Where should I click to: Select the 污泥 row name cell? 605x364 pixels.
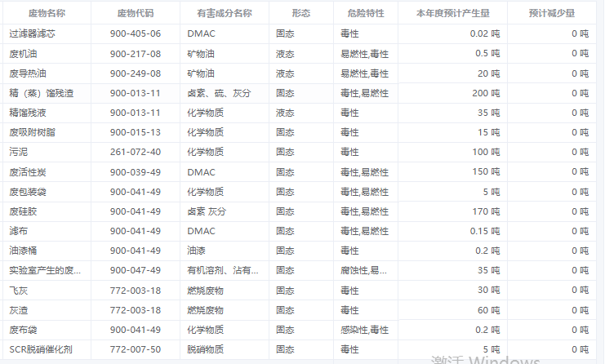[x=19, y=152]
